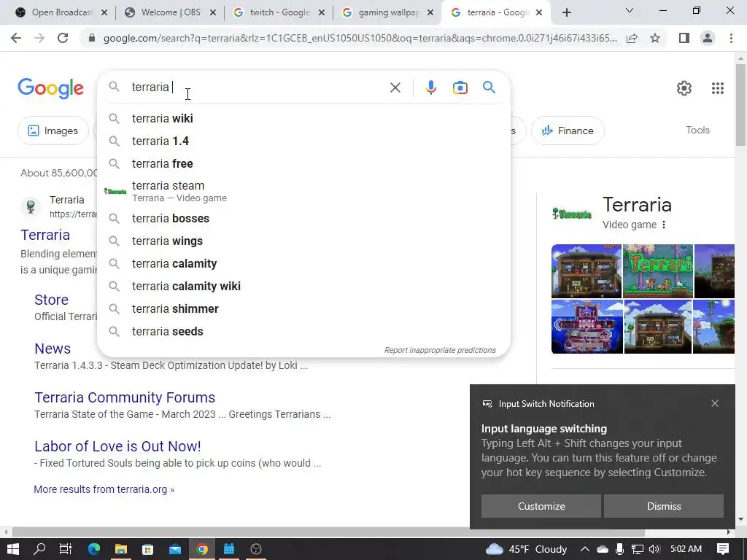Show hidden system tray icons
Screen dimensions: 747x560
[x=584, y=549]
